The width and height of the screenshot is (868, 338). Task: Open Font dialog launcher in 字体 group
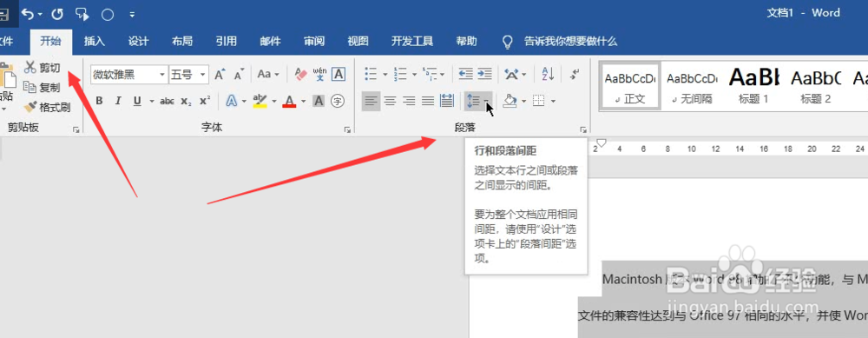(x=347, y=129)
